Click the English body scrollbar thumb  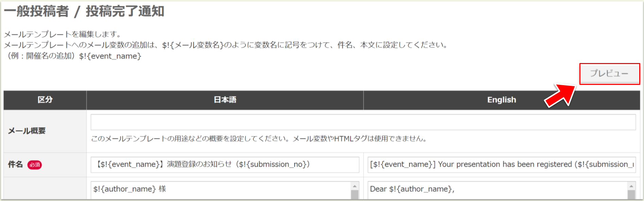pos(631,195)
